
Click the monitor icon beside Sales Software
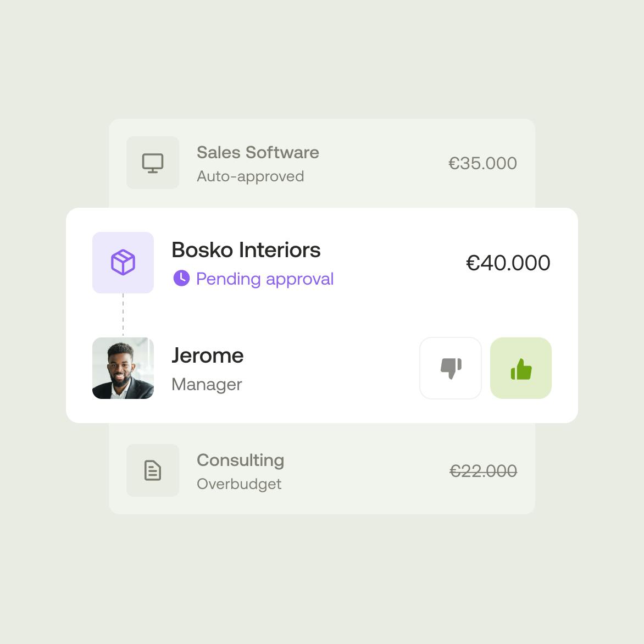[x=153, y=163]
